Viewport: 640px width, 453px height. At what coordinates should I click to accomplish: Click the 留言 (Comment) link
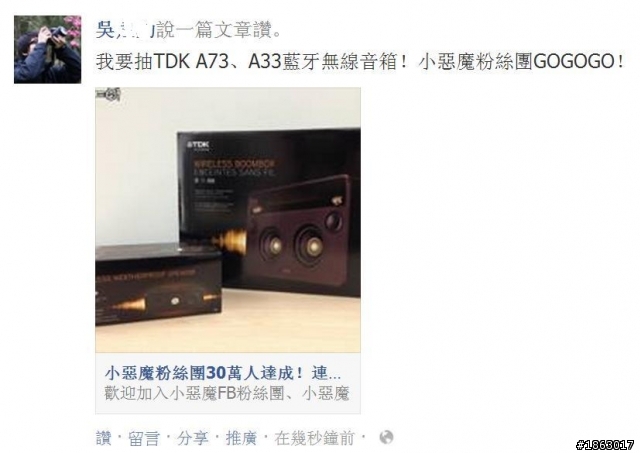click(x=144, y=438)
